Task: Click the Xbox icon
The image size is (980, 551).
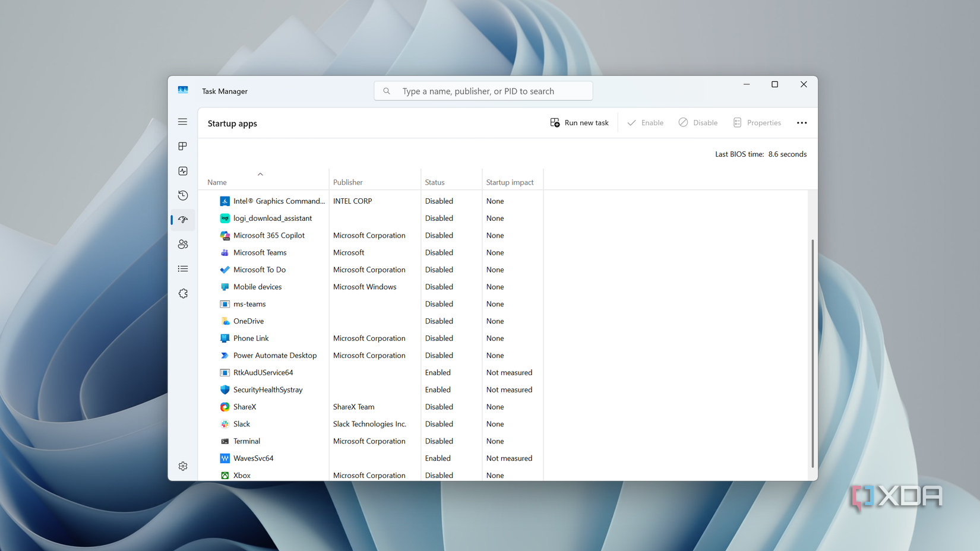Action: click(x=225, y=476)
